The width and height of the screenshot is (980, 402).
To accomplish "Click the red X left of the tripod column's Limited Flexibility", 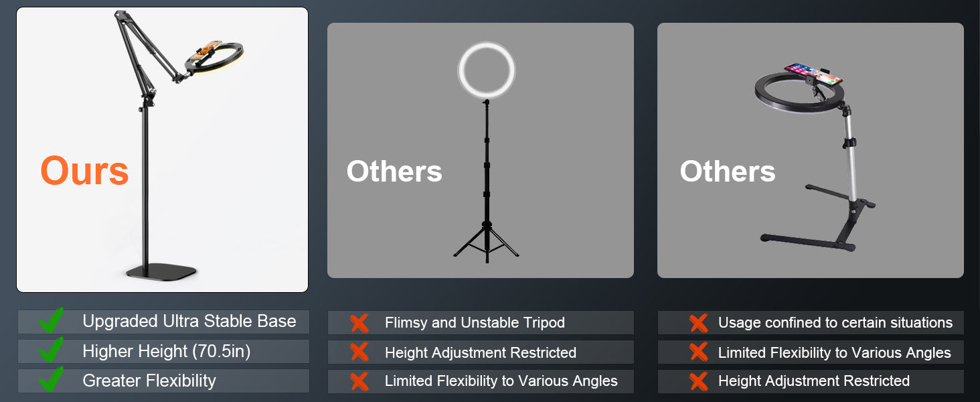I will click(359, 381).
